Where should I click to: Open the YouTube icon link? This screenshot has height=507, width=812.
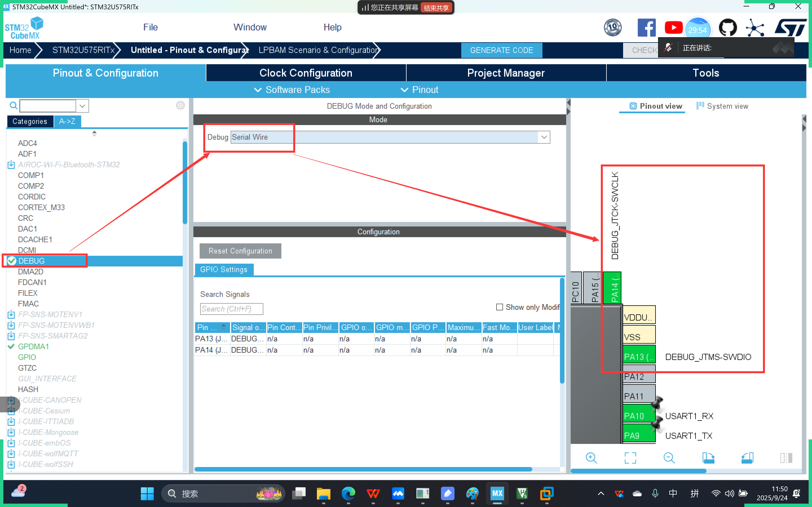tap(673, 28)
